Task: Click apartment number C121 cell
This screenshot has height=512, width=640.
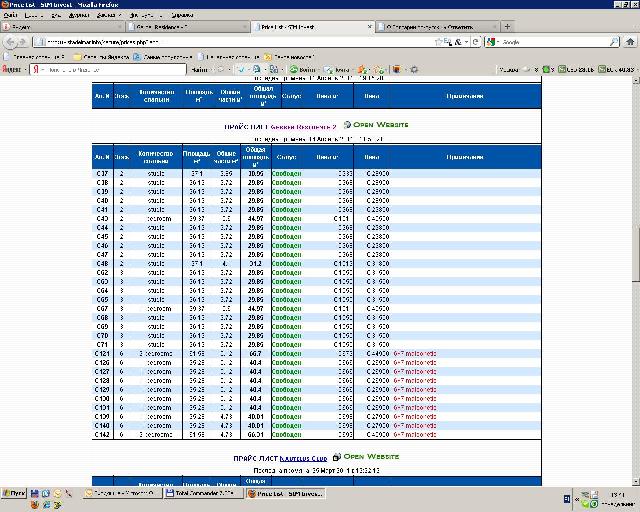Action: tap(102, 354)
